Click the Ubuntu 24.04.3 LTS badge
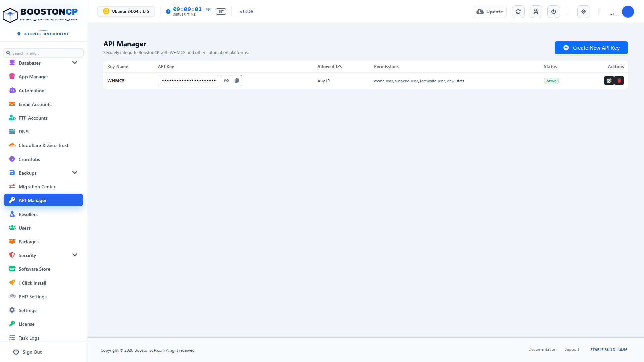The height and width of the screenshot is (362, 644). click(126, 11)
